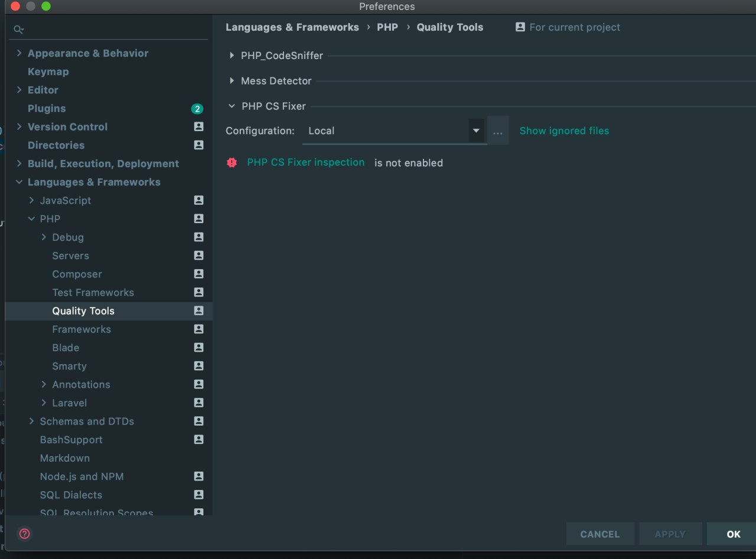Select Node.js and NPM in the settings tree
The width and height of the screenshot is (756, 559).
tap(82, 476)
